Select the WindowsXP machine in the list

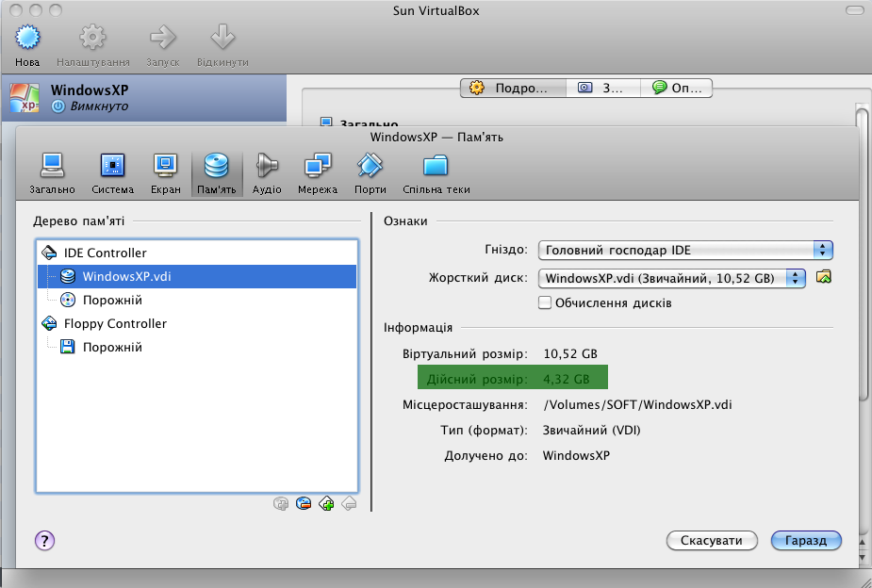pyautogui.click(x=143, y=98)
